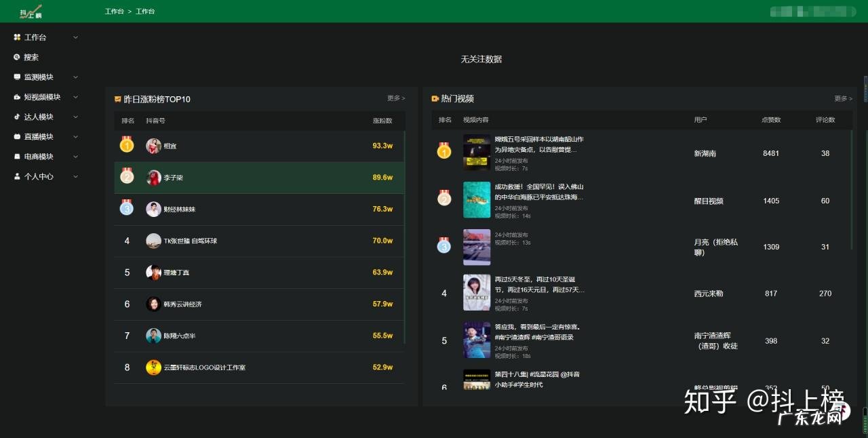The width and height of the screenshot is (868, 438).
Task: Click the 监测模块 monitor module icon
Action: coord(18,77)
